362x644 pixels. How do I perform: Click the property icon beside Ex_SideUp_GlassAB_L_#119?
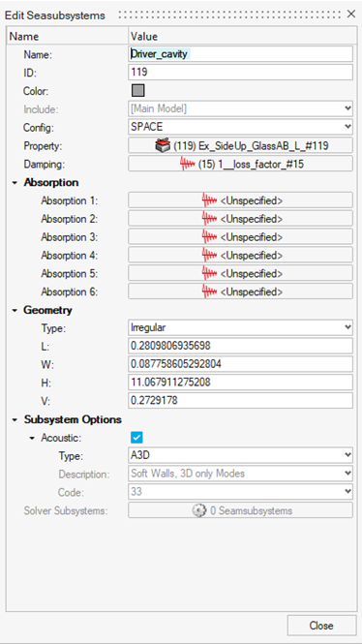pyautogui.click(x=163, y=145)
